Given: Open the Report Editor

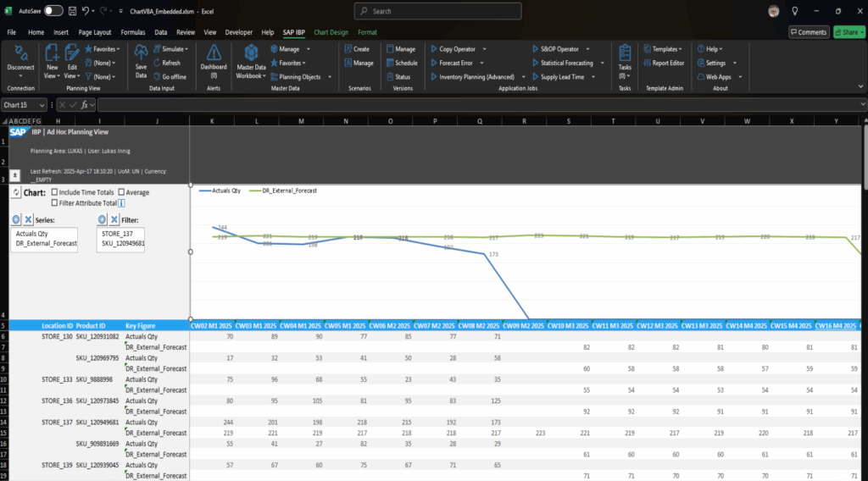Looking at the screenshot, I should point(664,63).
